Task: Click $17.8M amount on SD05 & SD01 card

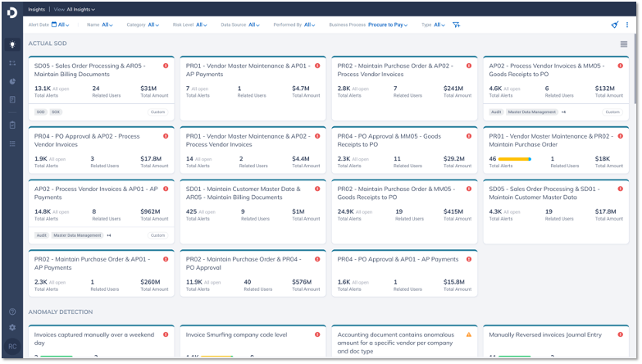Action: (x=606, y=212)
